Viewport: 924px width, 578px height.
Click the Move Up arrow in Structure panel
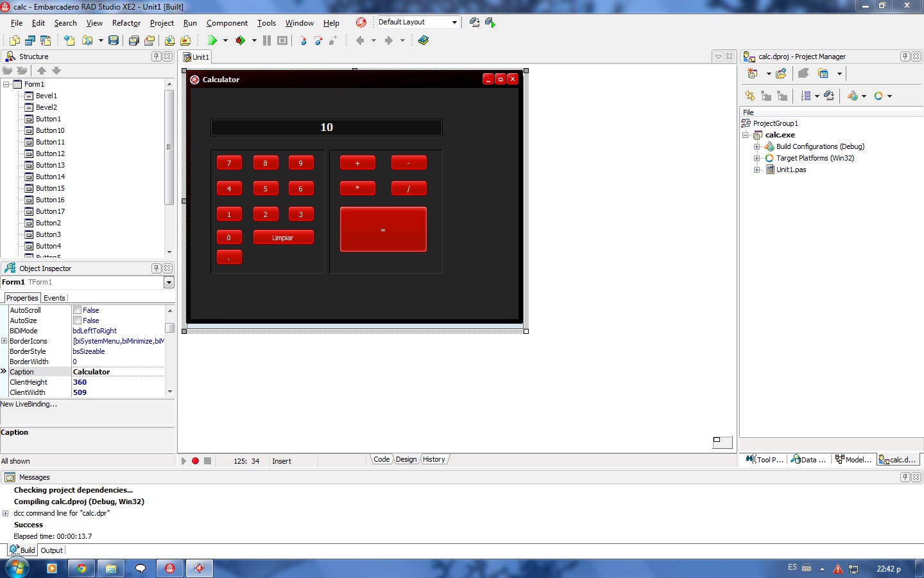pyautogui.click(x=42, y=71)
